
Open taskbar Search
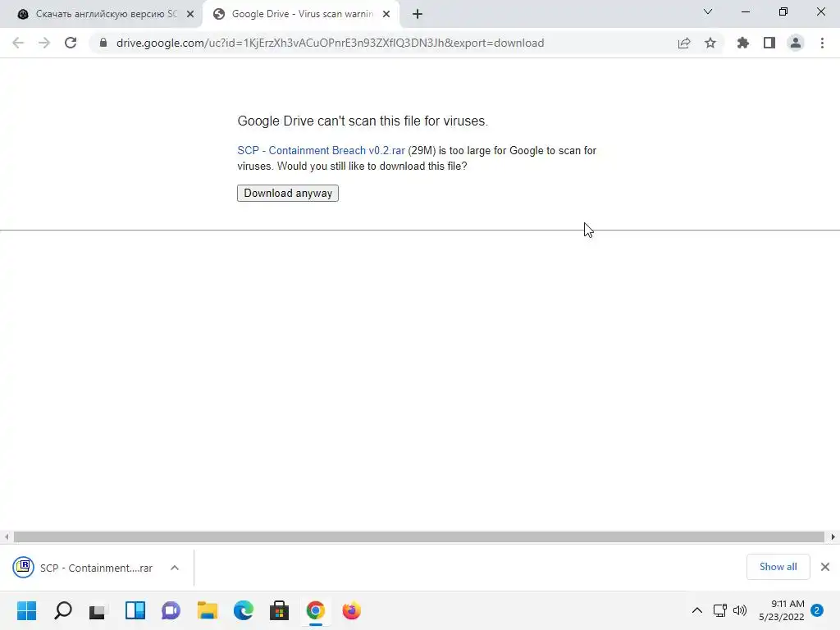coord(63,610)
